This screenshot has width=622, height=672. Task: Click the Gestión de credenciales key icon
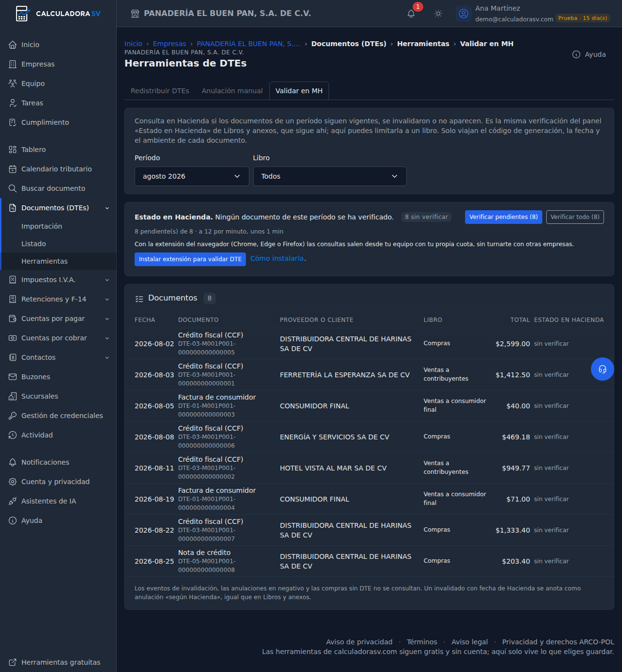13,416
